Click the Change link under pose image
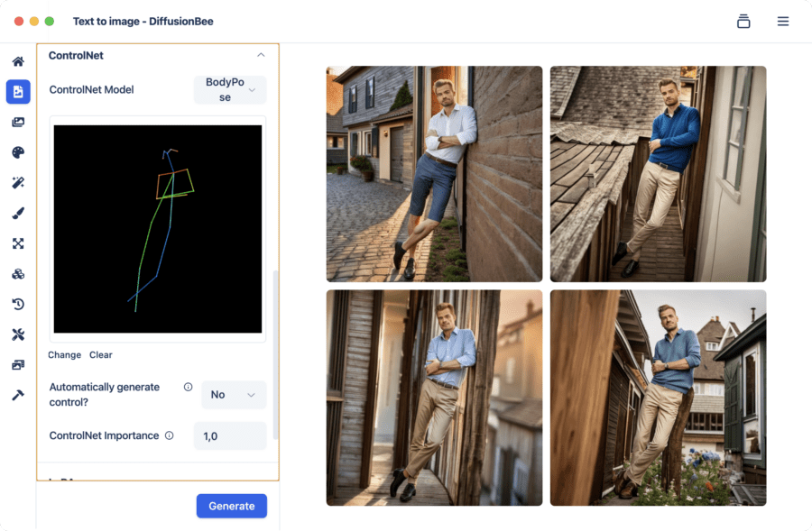 (x=64, y=355)
